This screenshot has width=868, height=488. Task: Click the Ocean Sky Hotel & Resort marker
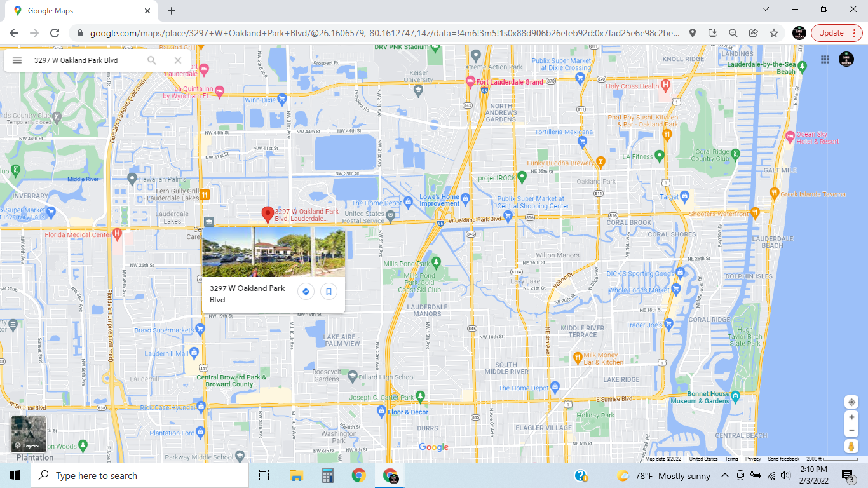pos(790,136)
